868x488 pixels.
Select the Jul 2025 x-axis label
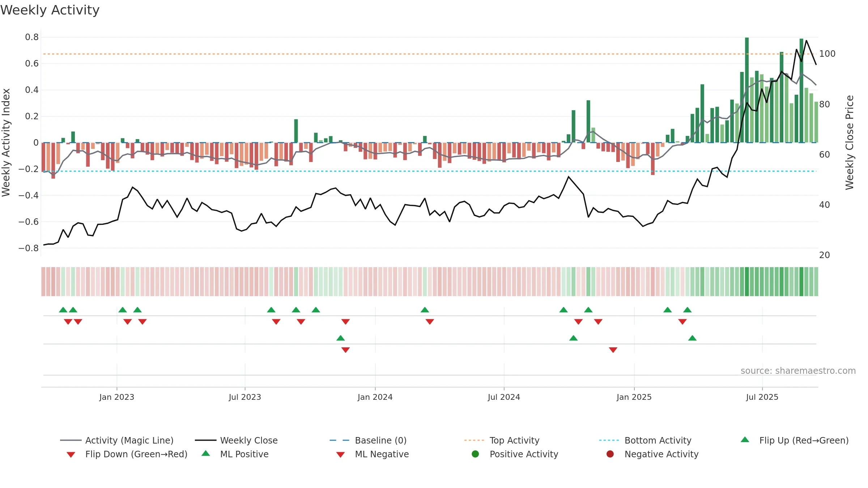tap(762, 397)
